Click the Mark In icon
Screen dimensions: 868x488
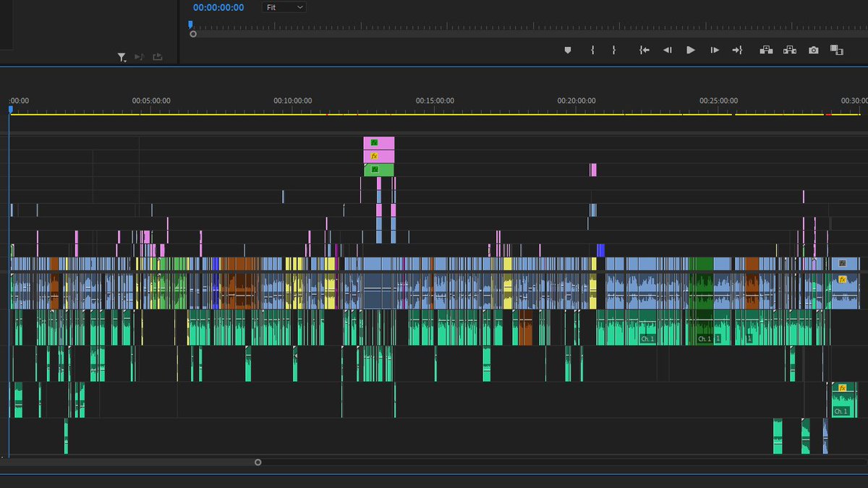[593, 50]
